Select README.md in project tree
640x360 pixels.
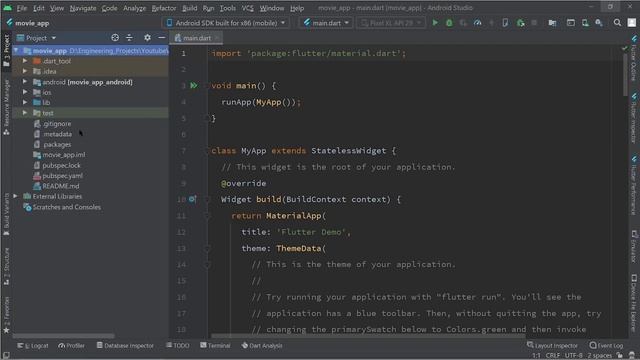point(61,186)
